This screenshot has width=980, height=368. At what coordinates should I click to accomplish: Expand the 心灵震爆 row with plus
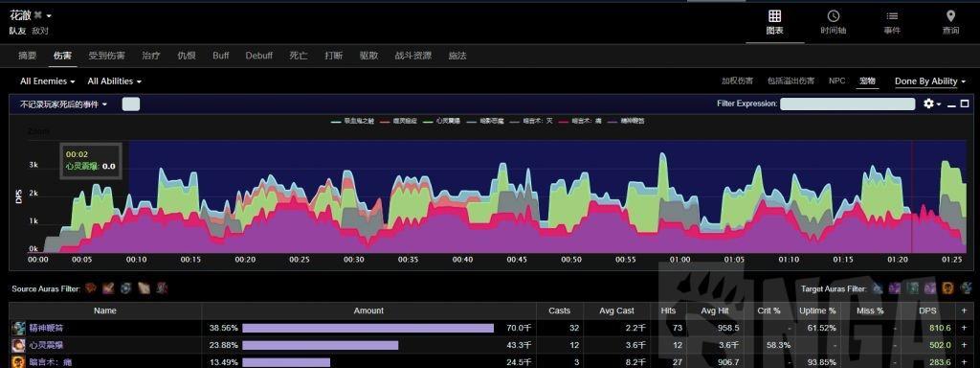tap(965, 345)
